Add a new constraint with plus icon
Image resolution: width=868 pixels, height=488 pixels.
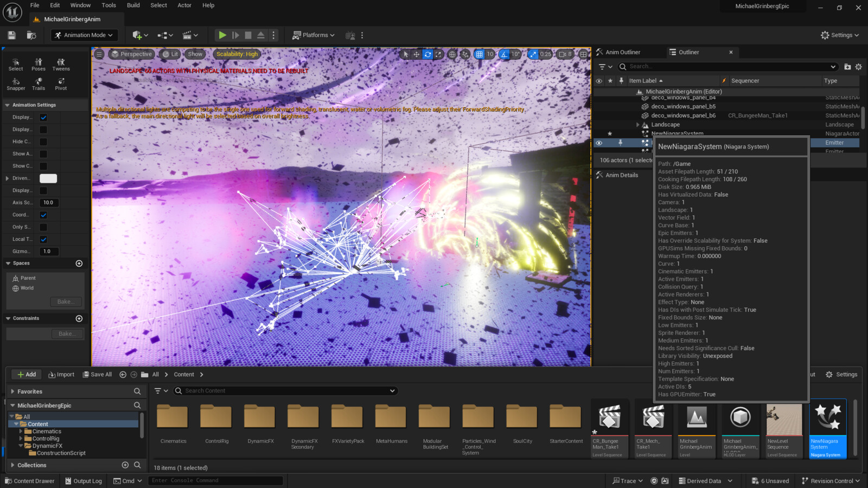point(79,318)
